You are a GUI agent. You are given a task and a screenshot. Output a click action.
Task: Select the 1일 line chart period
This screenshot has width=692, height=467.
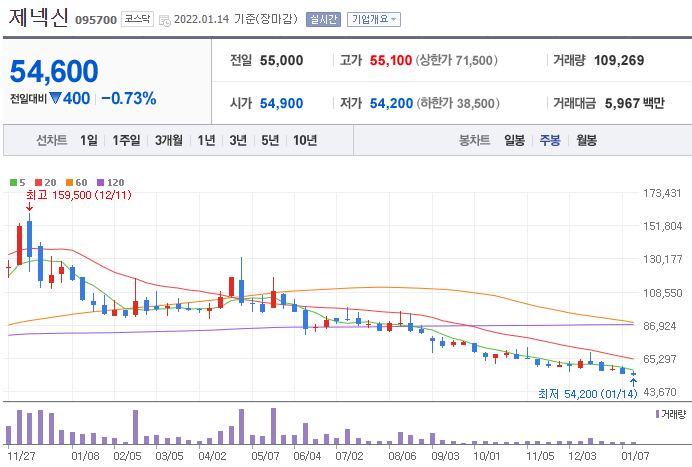click(89, 140)
